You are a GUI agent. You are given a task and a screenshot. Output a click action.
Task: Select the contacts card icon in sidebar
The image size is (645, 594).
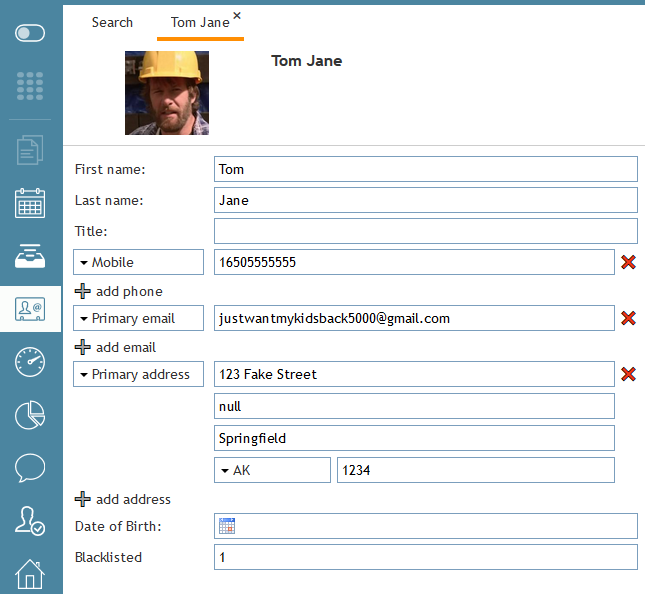click(30, 309)
